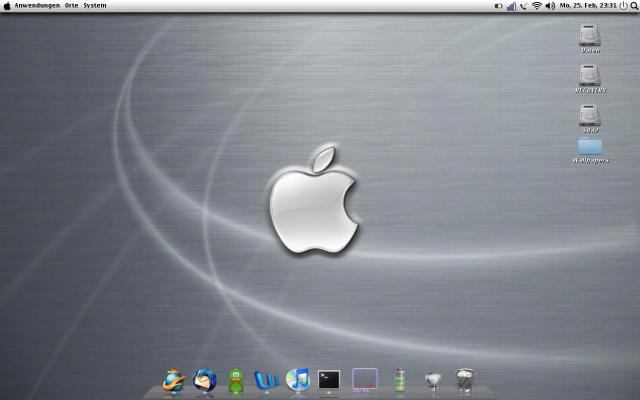Launch the music note player from the dock
This screenshot has width=640, height=400.
(298, 380)
